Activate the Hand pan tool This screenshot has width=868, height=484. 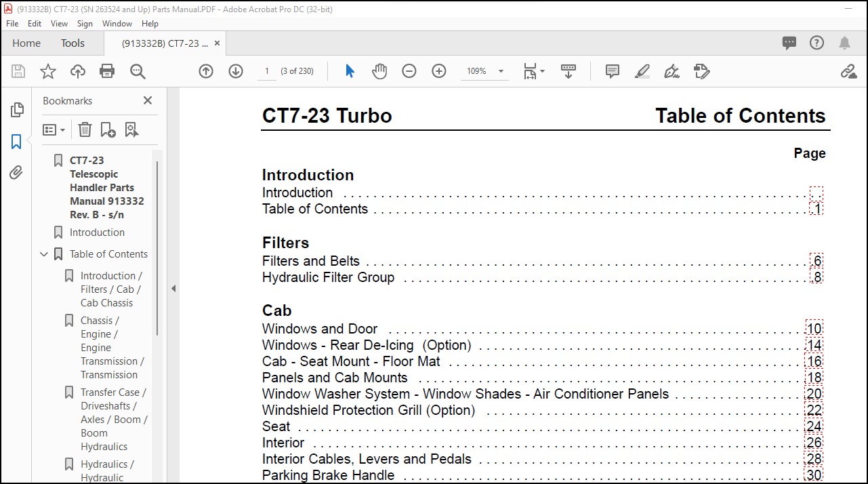pos(379,71)
